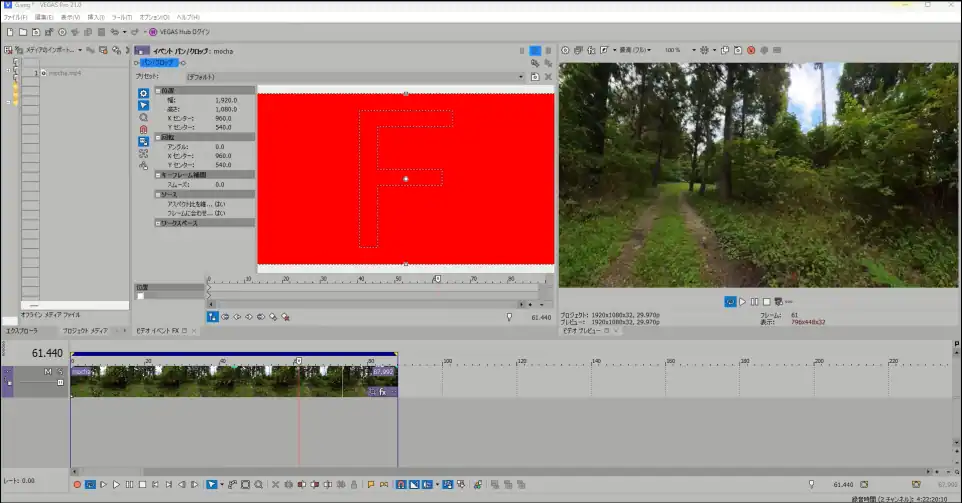The width and height of the screenshot is (962, 503).
Task: Select the normal edit arrow tool in Pan/Crop
Action: [x=144, y=106]
